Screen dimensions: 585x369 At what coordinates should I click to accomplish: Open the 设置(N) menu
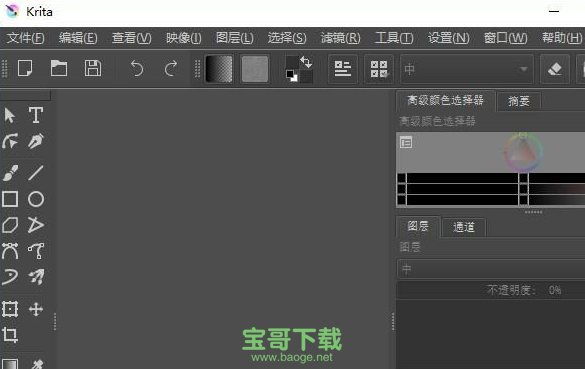(448, 38)
